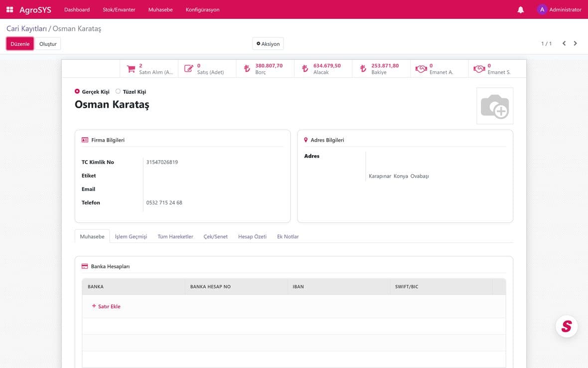Select the Gerçek Kişi radio option

coord(77,91)
